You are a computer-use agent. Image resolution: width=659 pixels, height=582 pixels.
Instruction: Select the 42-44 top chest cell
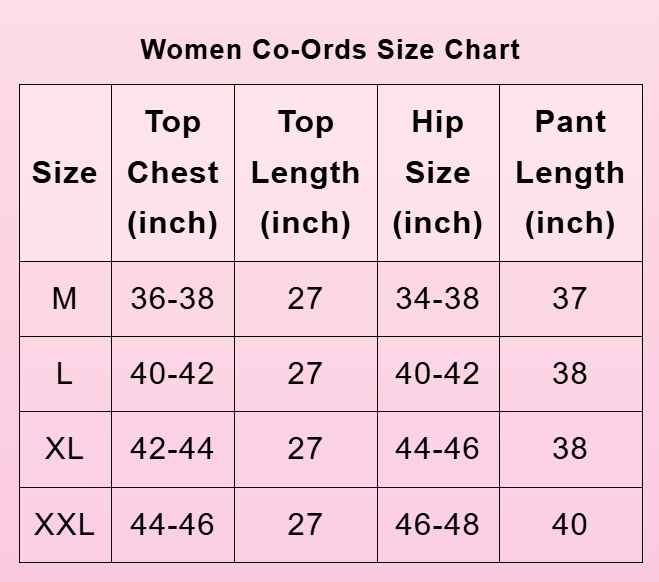click(x=172, y=448)
